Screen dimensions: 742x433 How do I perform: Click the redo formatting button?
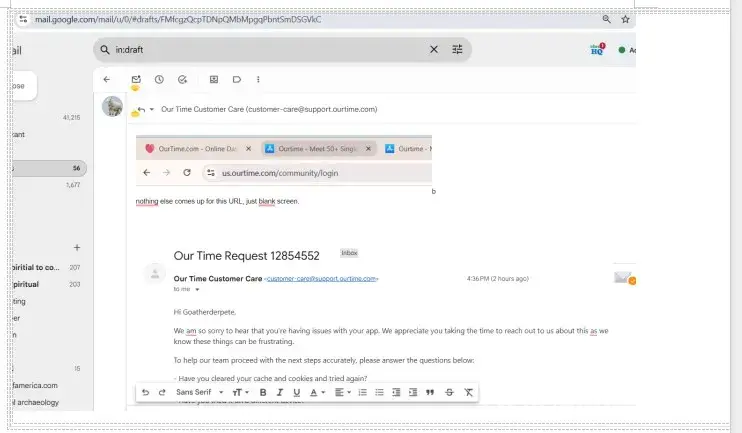pos(162,392)
